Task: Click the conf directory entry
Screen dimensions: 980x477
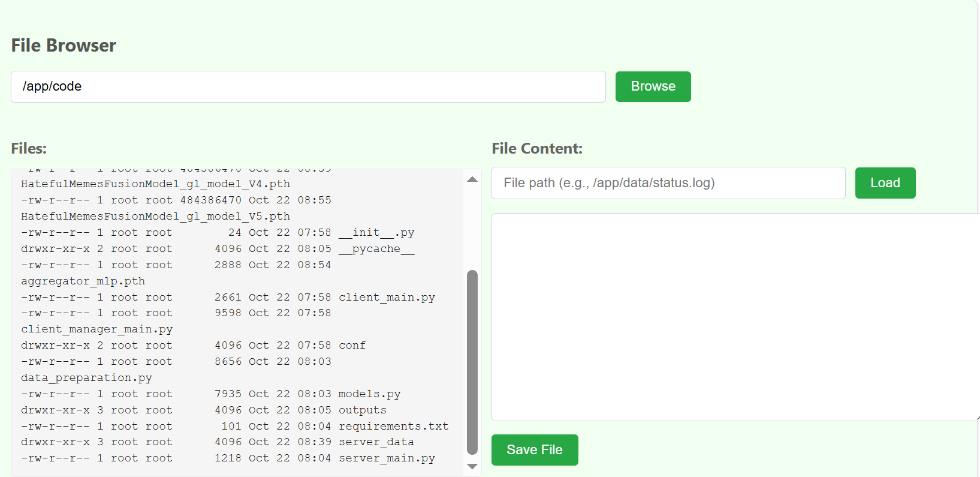Action: (x=352, y=345)
